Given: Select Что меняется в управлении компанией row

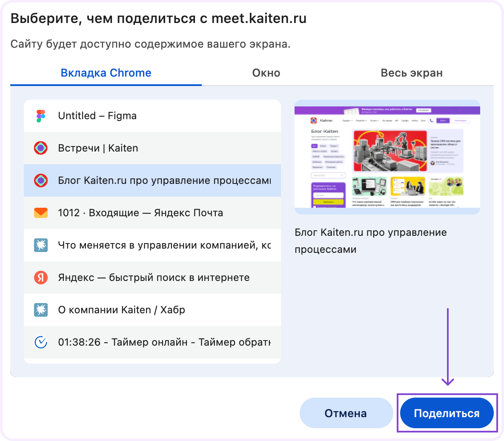Looking at the screenshot, I should coord(152,245).
